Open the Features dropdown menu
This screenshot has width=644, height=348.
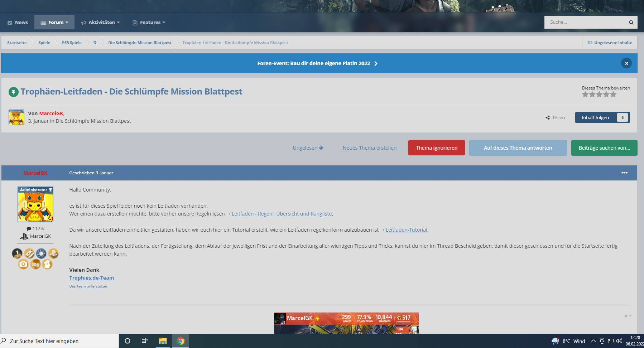click(x=149, y=22)
